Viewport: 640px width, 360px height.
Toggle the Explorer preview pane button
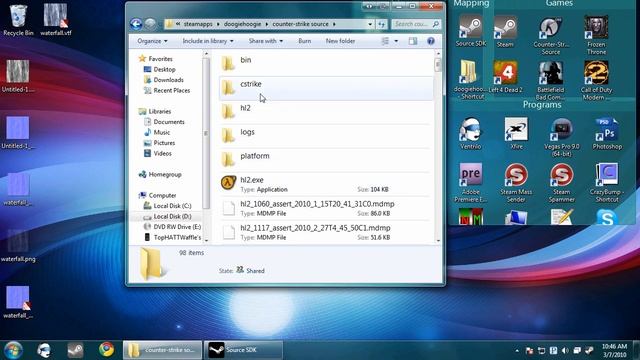[x=413, y=41]
